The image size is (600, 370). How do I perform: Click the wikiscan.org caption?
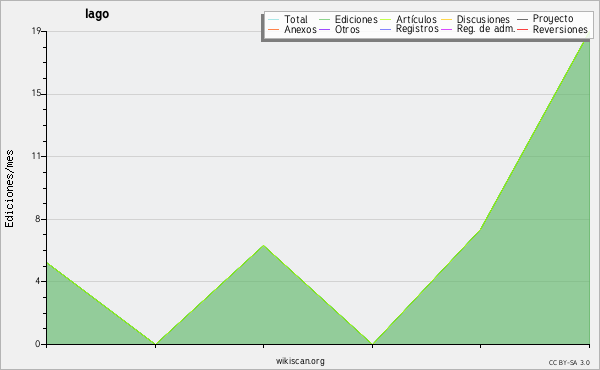pos(300,361)
